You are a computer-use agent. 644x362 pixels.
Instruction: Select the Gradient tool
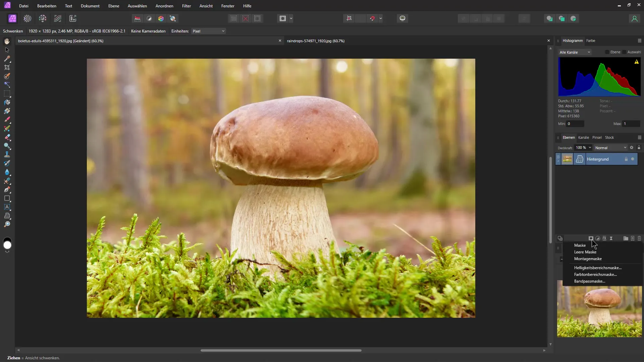(7, 111)
